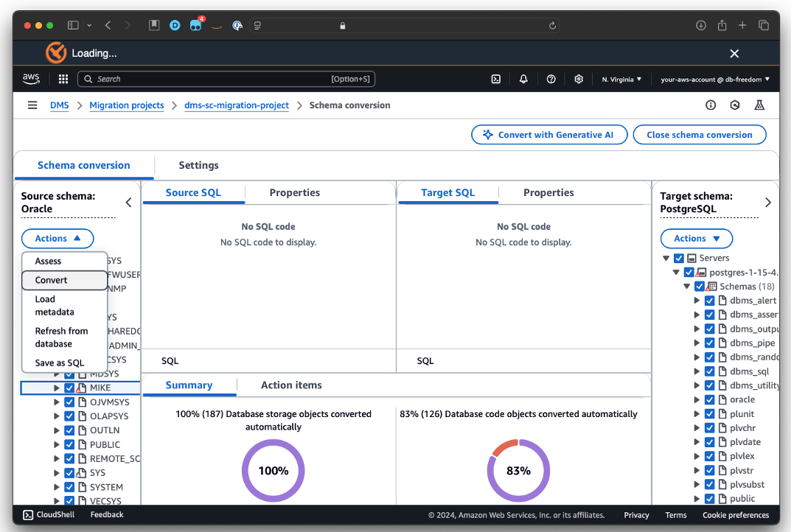Open the notifications bell
This screenshot has height=532, width=791.
pos(523,79)
